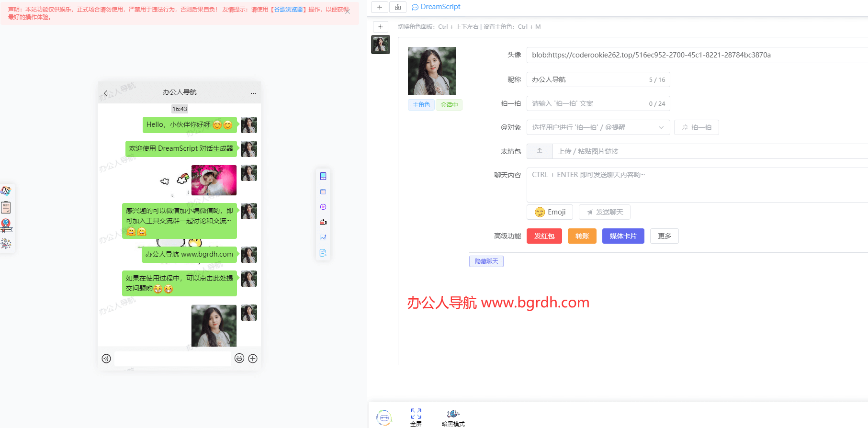Toggle 暗黑模式 dark mode
Image resolution: width=868 pixels, height=428 pixels.
[x=453, y=417]
